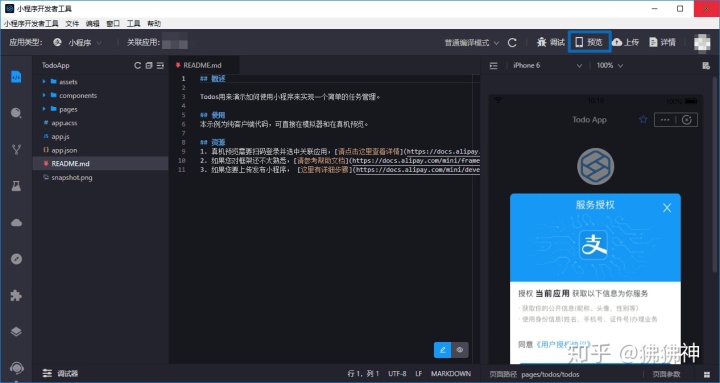Open the 100% zoom dropdown
Screen dimensions: 720x383
pos(610,66)
